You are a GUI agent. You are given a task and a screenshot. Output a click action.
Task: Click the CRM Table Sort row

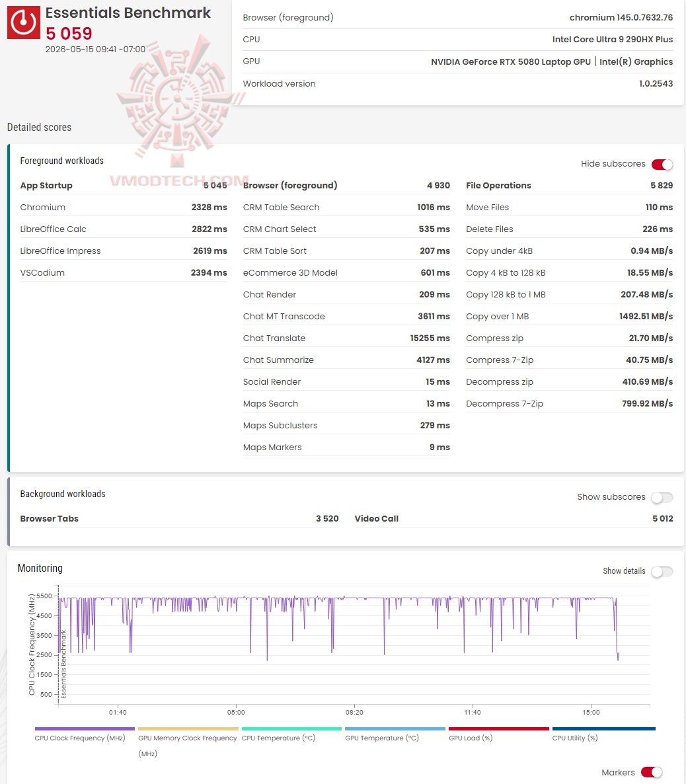(x=346, y=251)
